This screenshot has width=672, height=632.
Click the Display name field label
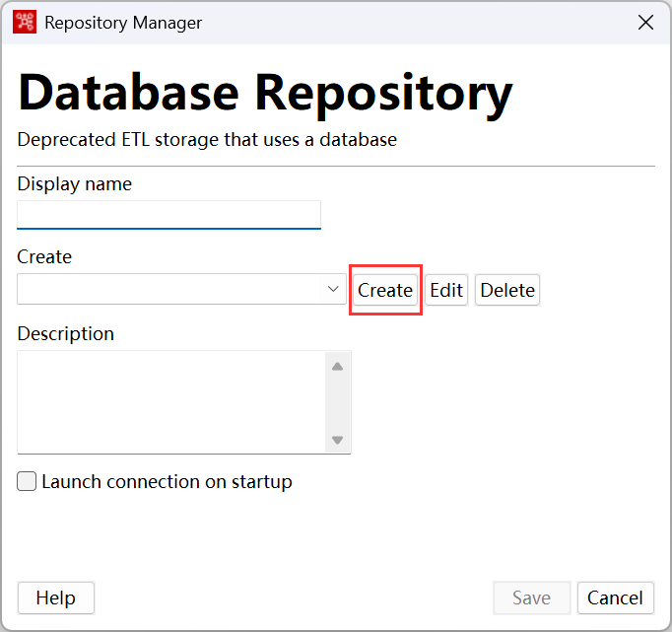coord(75,184)
